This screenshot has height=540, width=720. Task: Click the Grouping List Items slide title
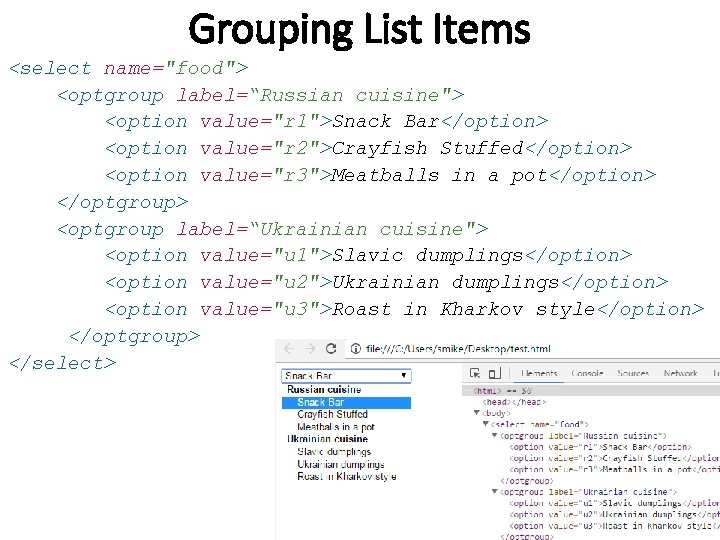[360, 30]
